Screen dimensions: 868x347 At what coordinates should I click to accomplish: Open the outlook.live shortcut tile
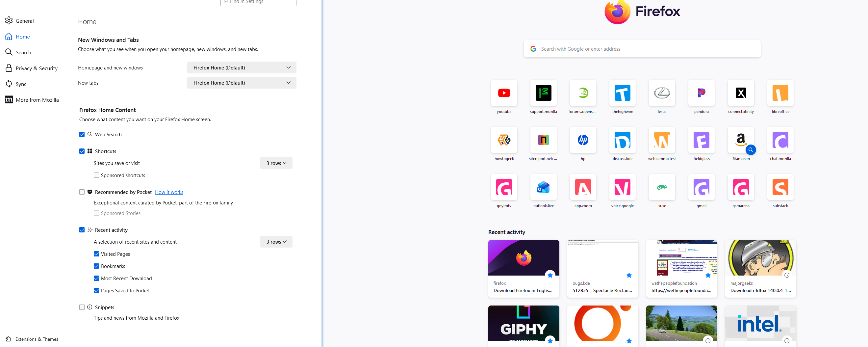[x=543, y=187]
